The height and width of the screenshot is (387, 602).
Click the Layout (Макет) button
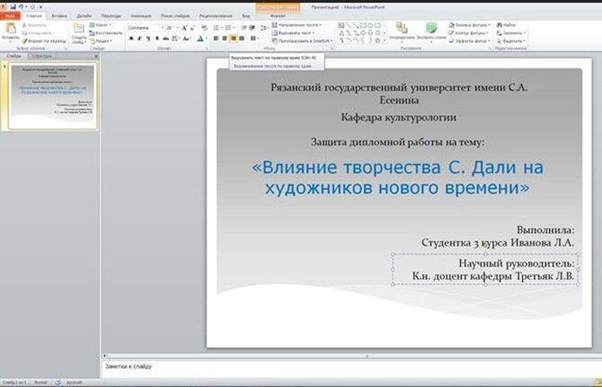[x=100, y=25]
